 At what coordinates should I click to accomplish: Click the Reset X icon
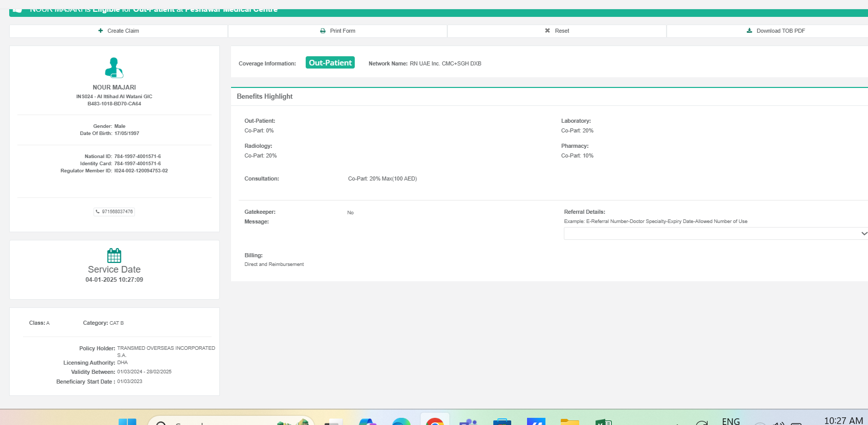click(547, 31)
